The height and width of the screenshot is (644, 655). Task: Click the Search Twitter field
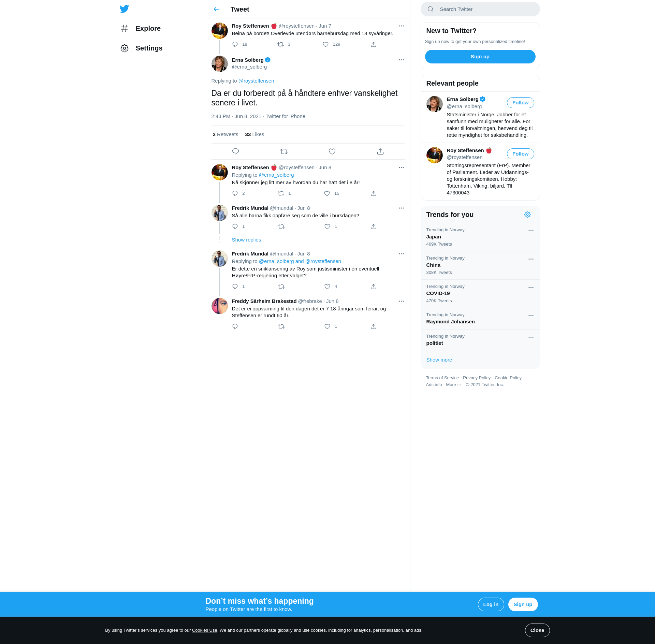pyautogui.click(x=480, y=9)
